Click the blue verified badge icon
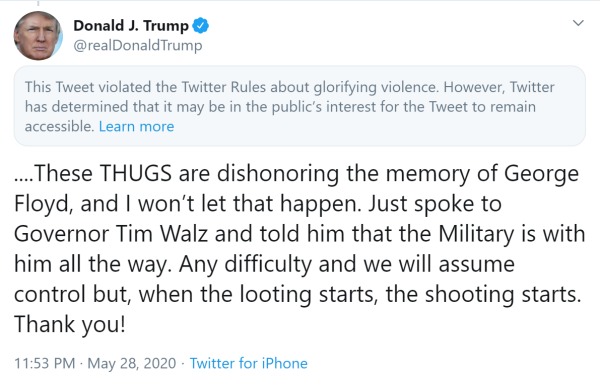The width and height of the screenshot is (600, 386). click(201, 26)
